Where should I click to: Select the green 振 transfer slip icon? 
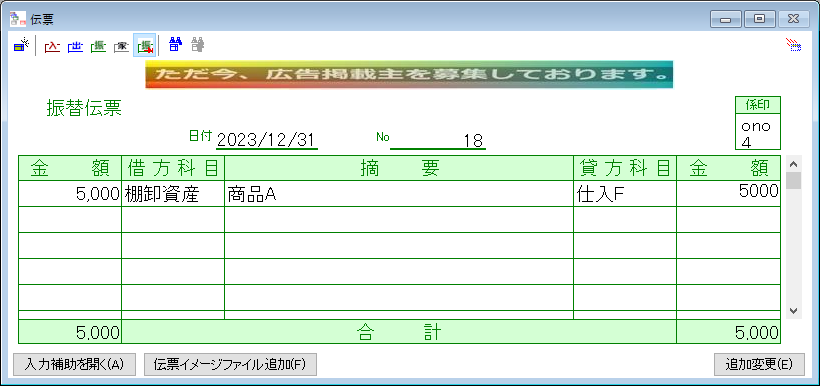98,46
